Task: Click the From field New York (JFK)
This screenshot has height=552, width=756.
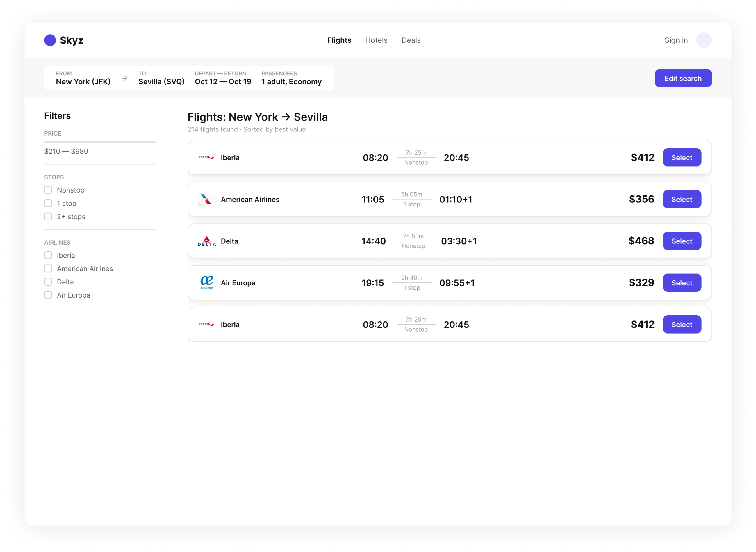Action: point(83,78)
